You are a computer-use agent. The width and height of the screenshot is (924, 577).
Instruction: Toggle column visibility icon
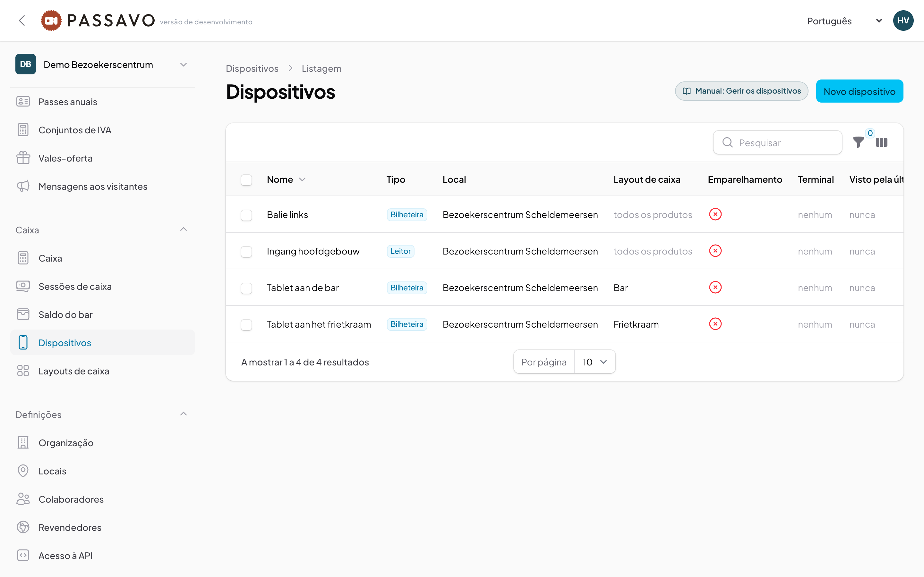pos(882,142)
